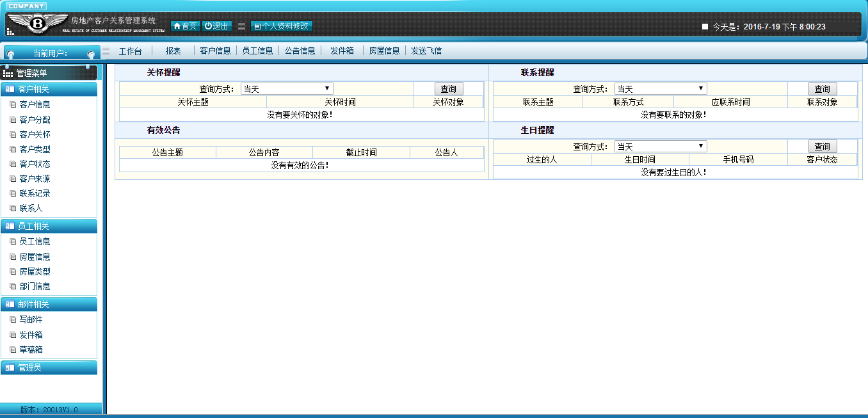The height and width of the screenshot is (418, 868).
Task: Open the 发送飞信 tab
Action: click(x=426, y=51)
